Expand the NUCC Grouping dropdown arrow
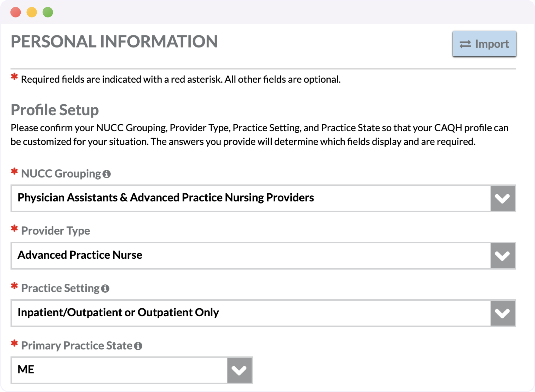This screenshot has width=535, height=392. [502, 198]
